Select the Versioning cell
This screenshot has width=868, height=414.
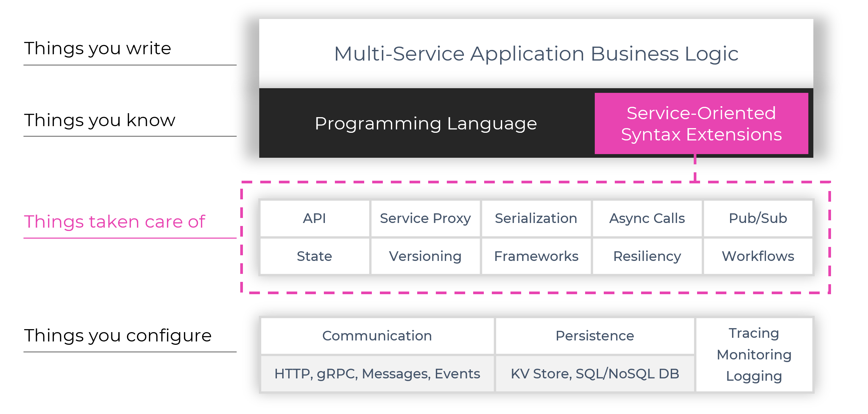tap(425, 257)
